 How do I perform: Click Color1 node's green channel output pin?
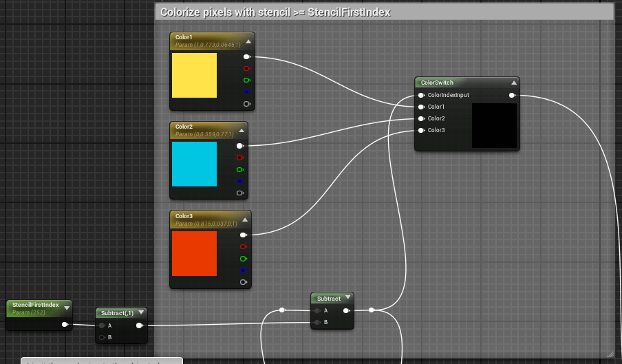click(x=246, y=80)
